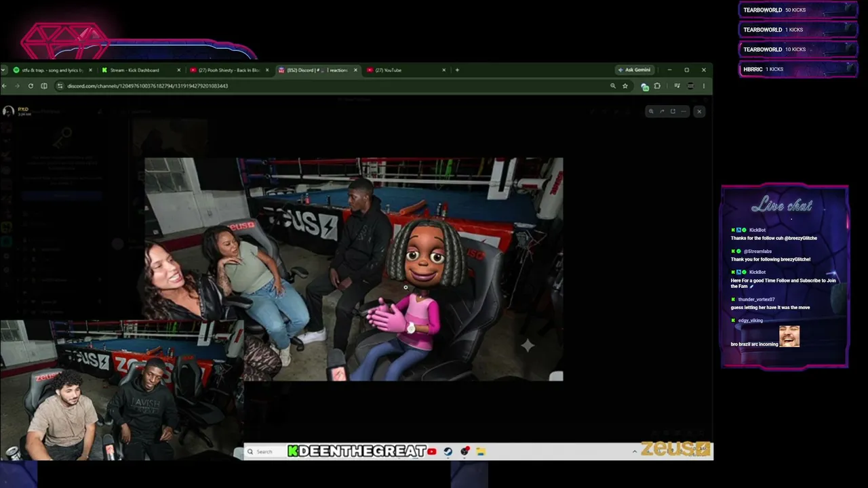
Task: Zoom the Discord image preview
Action: (651, 111)
